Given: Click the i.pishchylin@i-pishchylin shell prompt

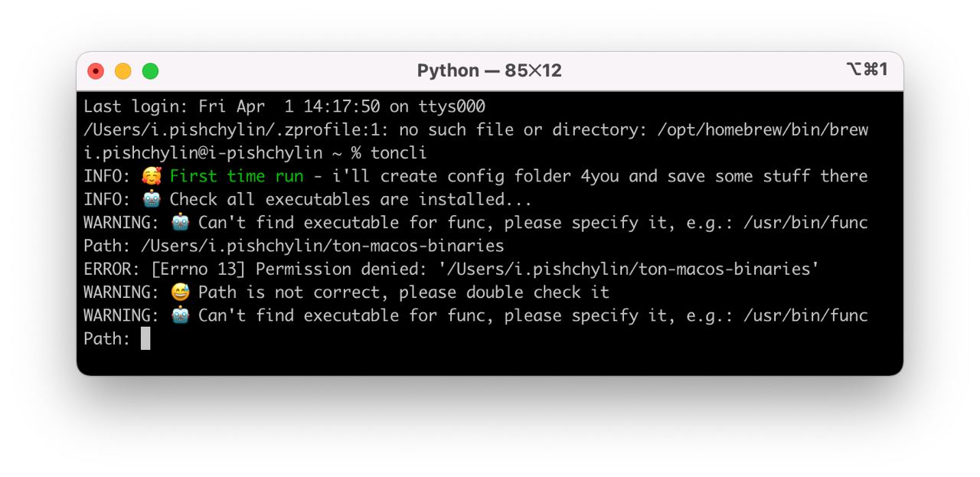Looking at the screenshot, I should coord(203,152).
